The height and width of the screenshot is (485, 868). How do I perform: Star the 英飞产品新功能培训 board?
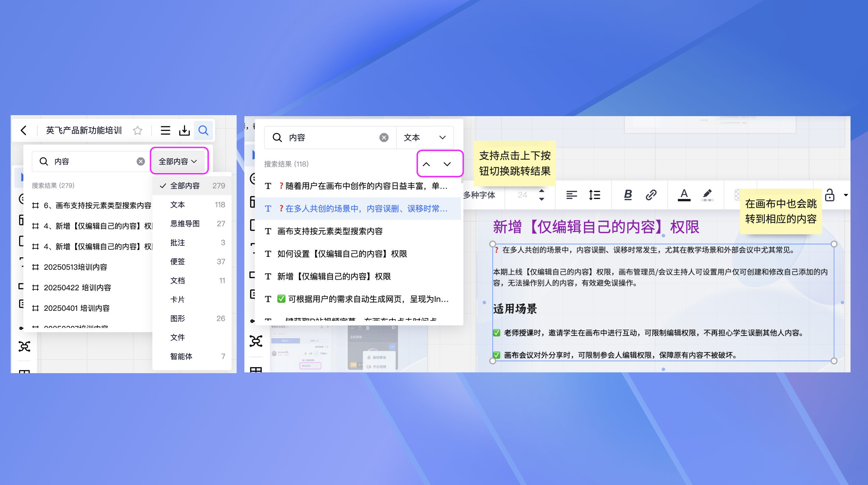[138, 130]
